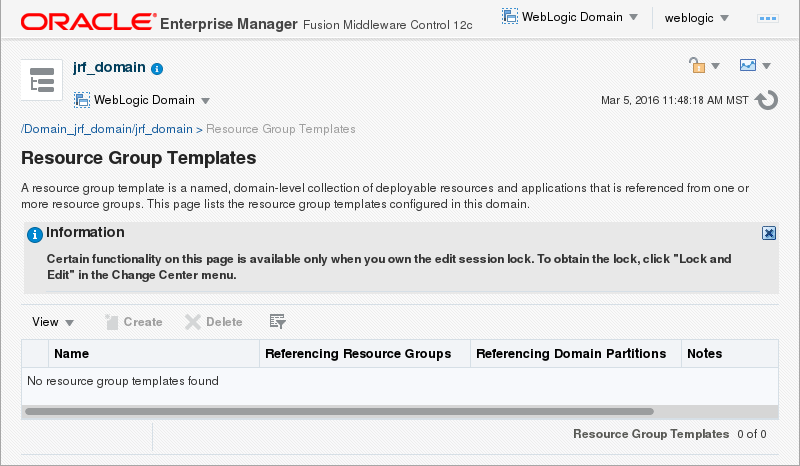Image resolution: width=800 pixels, height=466 pixels.
Task: Open the recordings chart icon menu
Action: tap(754, 66)
